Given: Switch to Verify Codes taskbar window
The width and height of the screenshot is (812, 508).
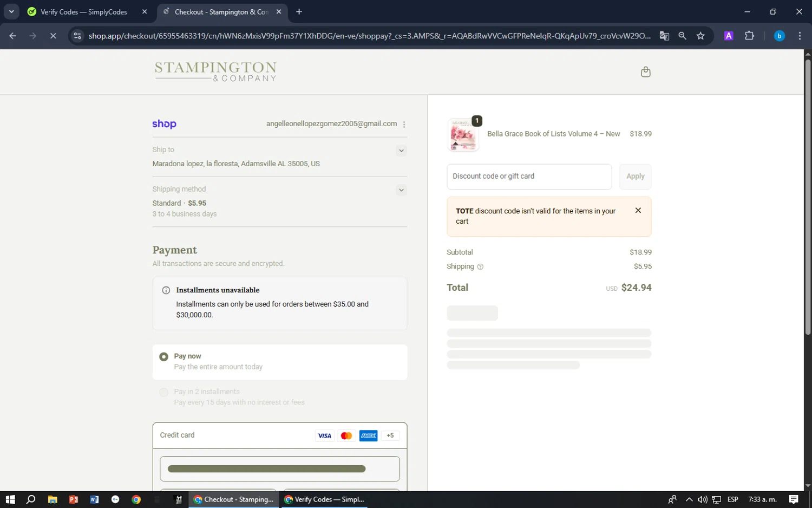Looking at the screenshot, I should [324, 499].
